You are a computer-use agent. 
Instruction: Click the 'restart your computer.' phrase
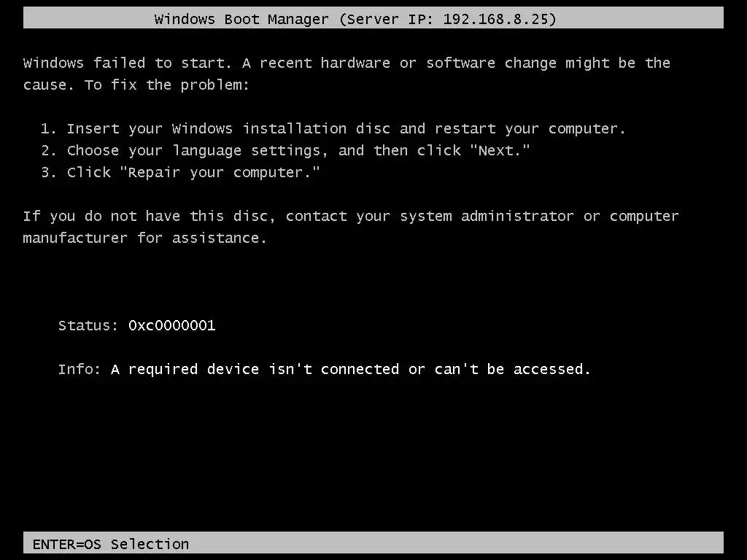[x=530, y=128]
